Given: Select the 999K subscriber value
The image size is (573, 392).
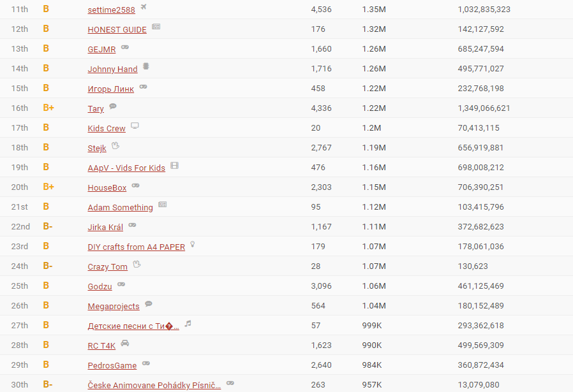Looking at the screenshot, I should point(372,325).
